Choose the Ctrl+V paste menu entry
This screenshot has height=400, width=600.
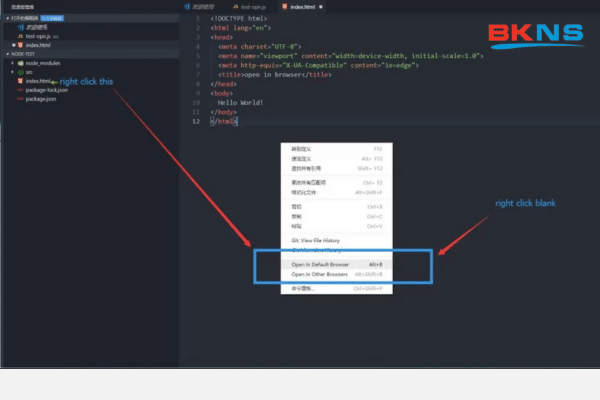pyautogui.click(x=337, y=226)
